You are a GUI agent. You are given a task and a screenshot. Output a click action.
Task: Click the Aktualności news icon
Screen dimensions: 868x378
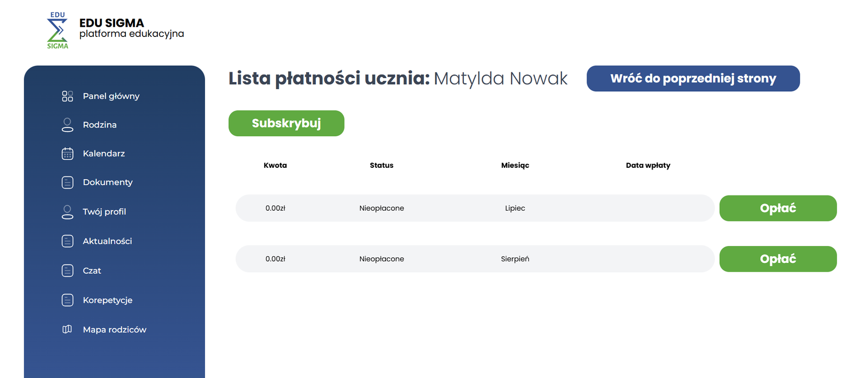(x=67, y=241)
